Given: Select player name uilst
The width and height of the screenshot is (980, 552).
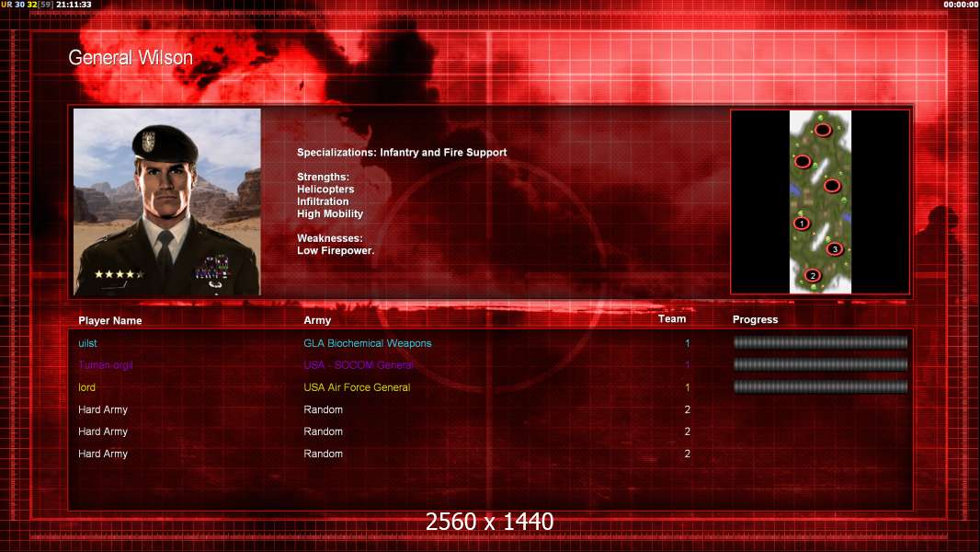Looking at the screenshot, I should [87, 343].
